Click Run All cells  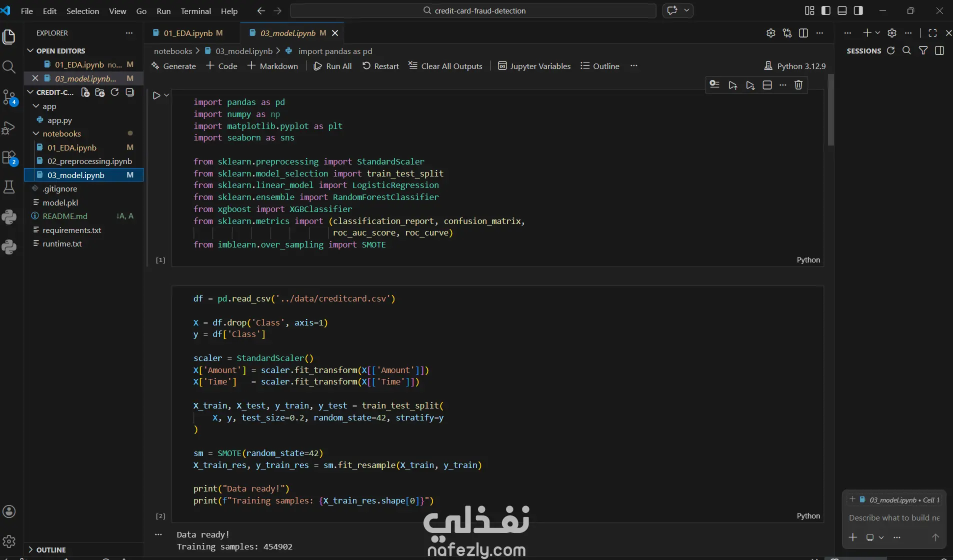(x=332, y=66)
